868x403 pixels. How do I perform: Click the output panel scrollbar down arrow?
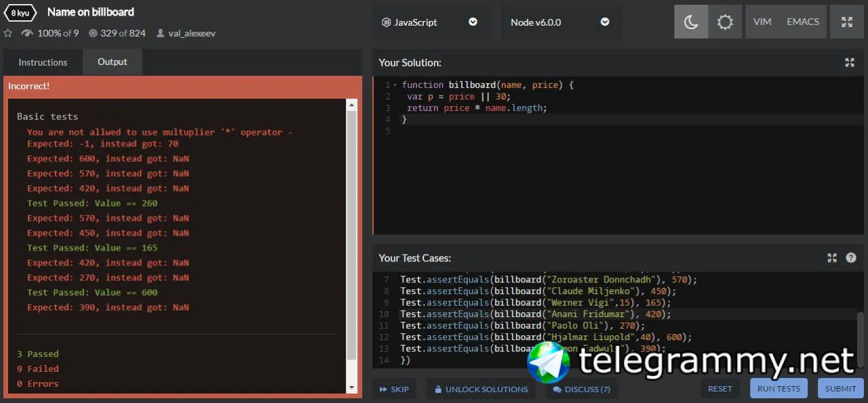(x=351, y=387)
